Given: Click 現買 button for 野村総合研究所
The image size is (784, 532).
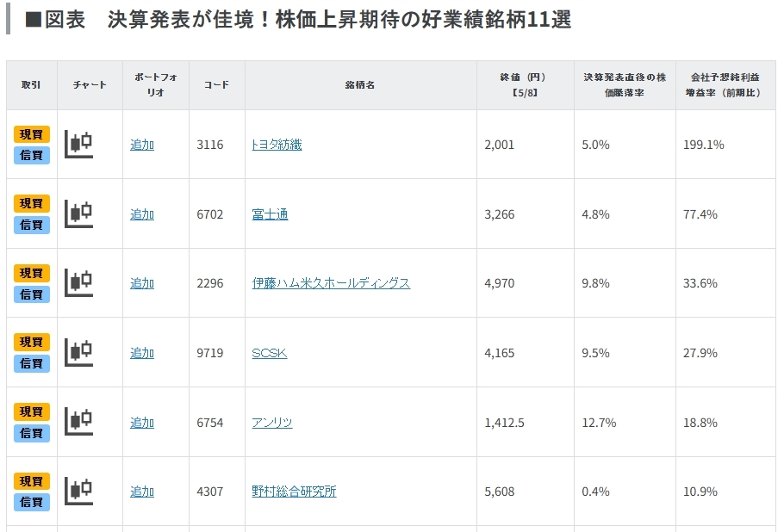Looking at the screenshot, I should tap(32, 481).
